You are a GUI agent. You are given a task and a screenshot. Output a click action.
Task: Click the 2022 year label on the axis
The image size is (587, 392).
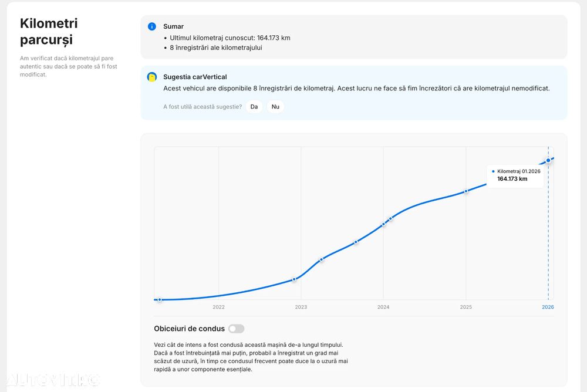coord(218,307)
